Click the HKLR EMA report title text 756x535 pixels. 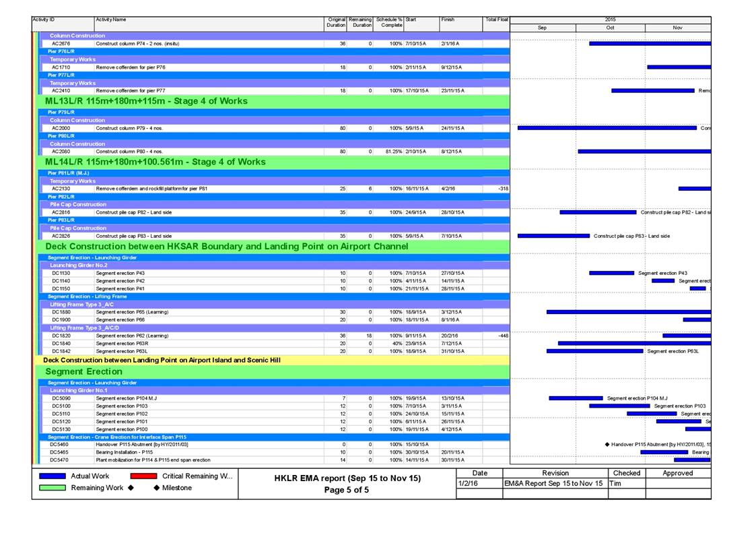(347, 478)
